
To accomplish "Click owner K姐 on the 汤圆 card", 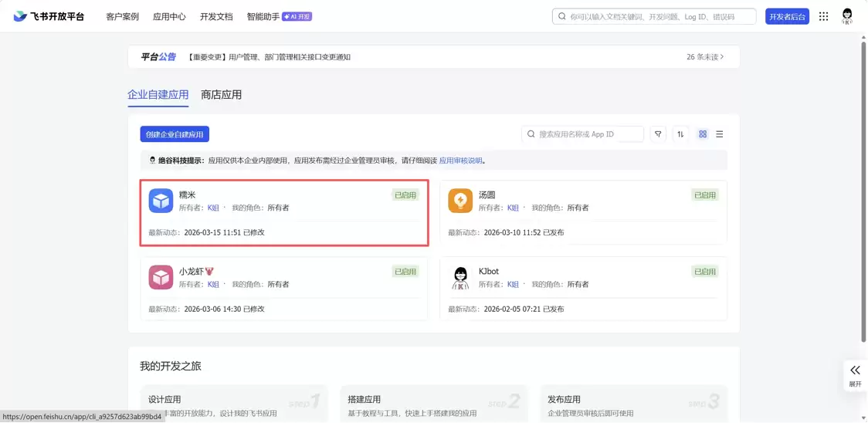I will [x=514, y=208].
